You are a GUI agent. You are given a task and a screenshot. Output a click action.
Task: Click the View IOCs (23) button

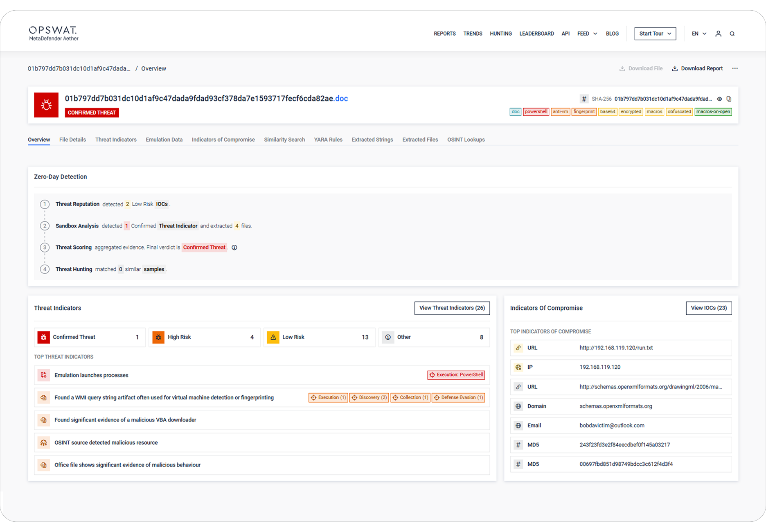pos(709,308)
